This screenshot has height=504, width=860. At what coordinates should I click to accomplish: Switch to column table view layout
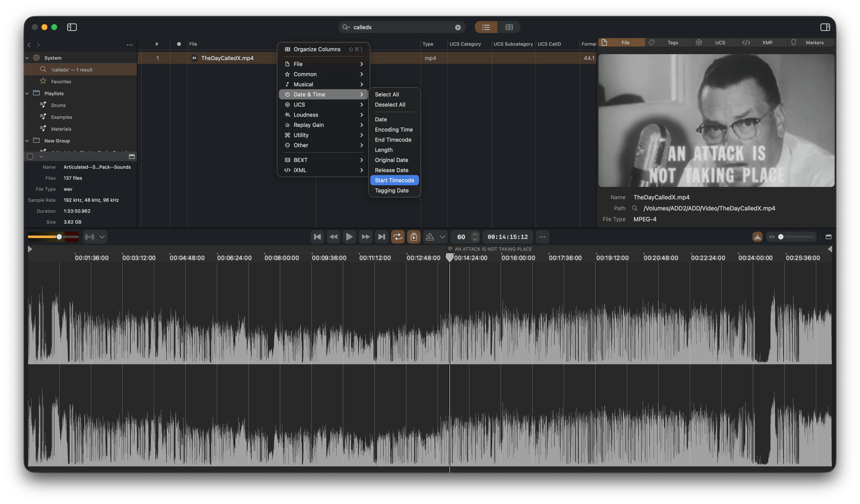click(x=509, y=27)
